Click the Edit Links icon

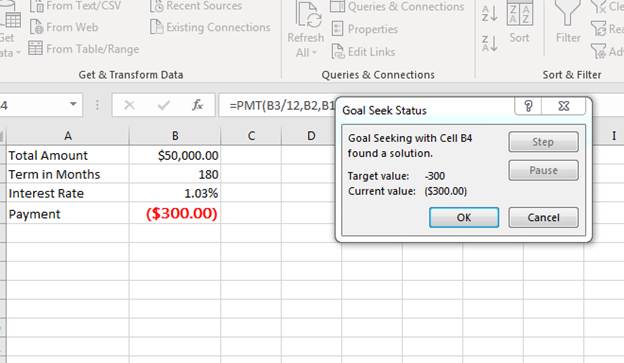(338, 52)
